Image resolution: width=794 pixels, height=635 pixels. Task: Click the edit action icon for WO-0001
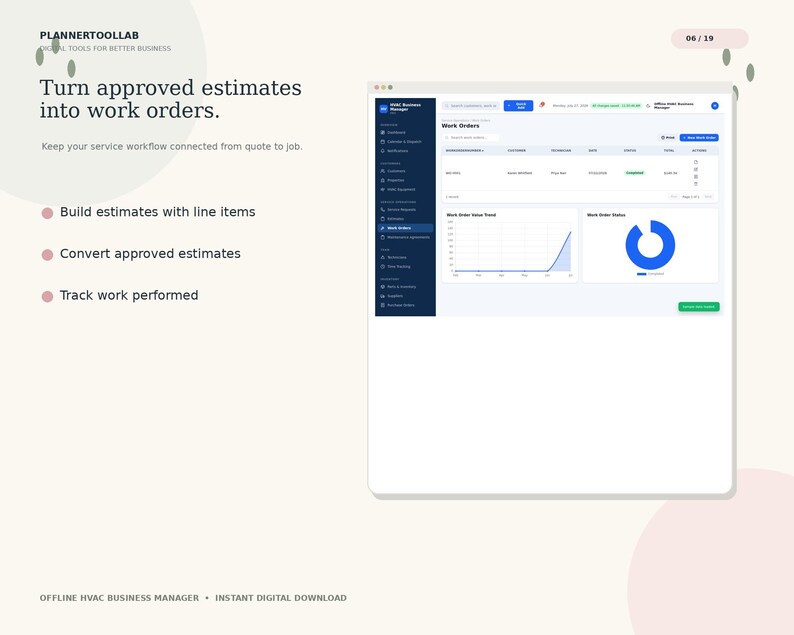point(696,169)
